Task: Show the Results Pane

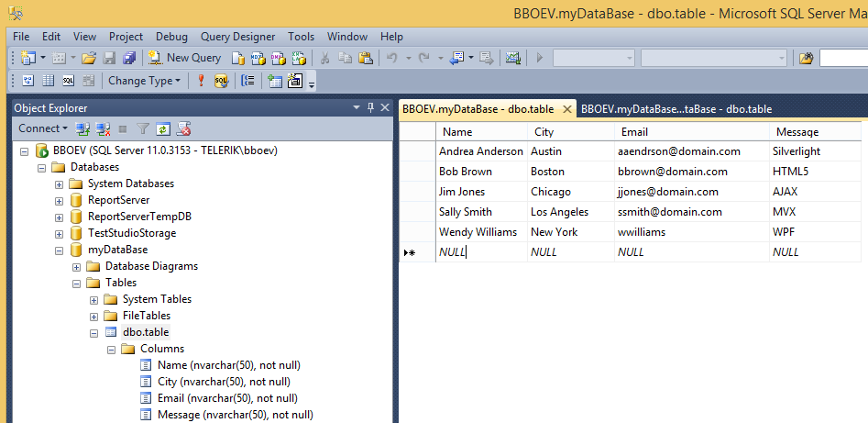Action: pos(89,81)
